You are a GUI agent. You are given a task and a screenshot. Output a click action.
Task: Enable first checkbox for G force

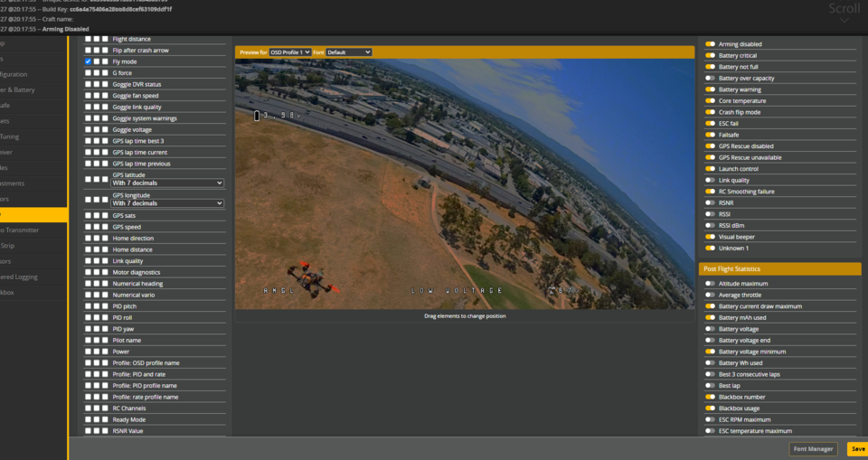tap(89, 73)
